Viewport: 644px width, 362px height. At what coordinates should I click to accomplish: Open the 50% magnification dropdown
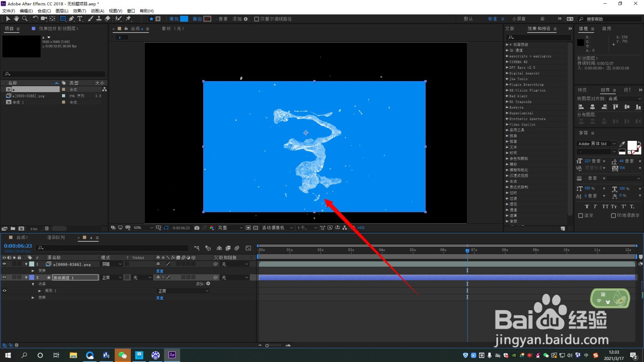[x=143, y=228]
